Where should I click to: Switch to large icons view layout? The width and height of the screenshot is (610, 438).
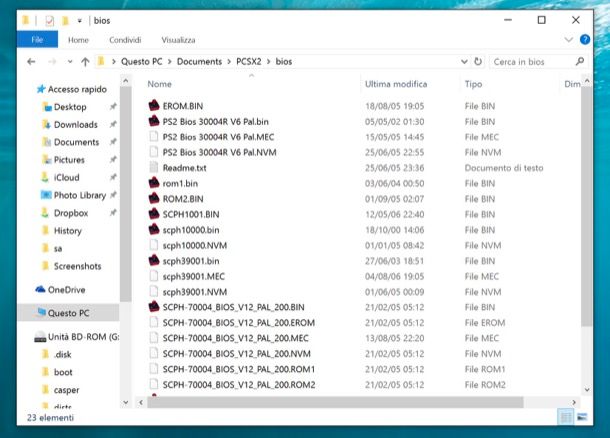(x=582, y=417)
